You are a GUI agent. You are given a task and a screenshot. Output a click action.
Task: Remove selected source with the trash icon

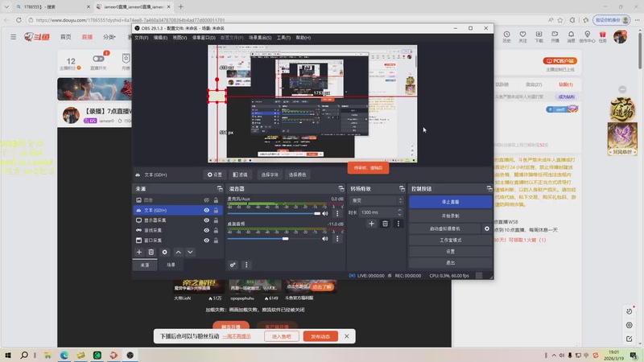(151, 252)
